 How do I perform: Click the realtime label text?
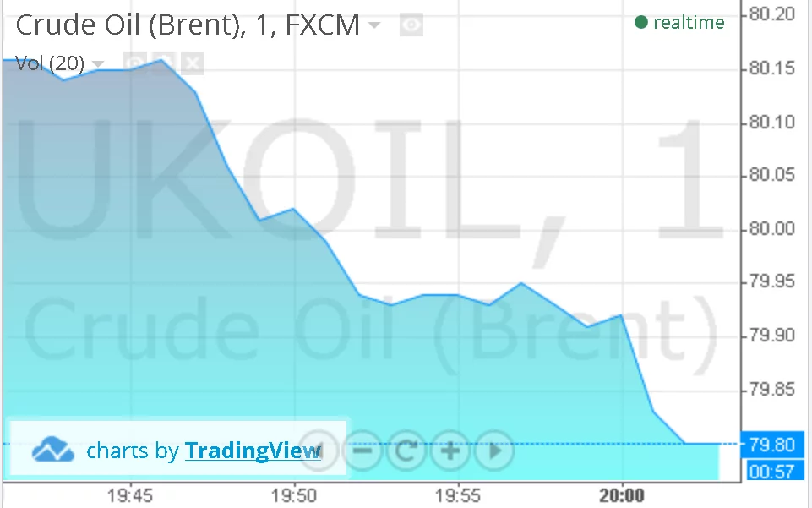(x=689, y=23)
